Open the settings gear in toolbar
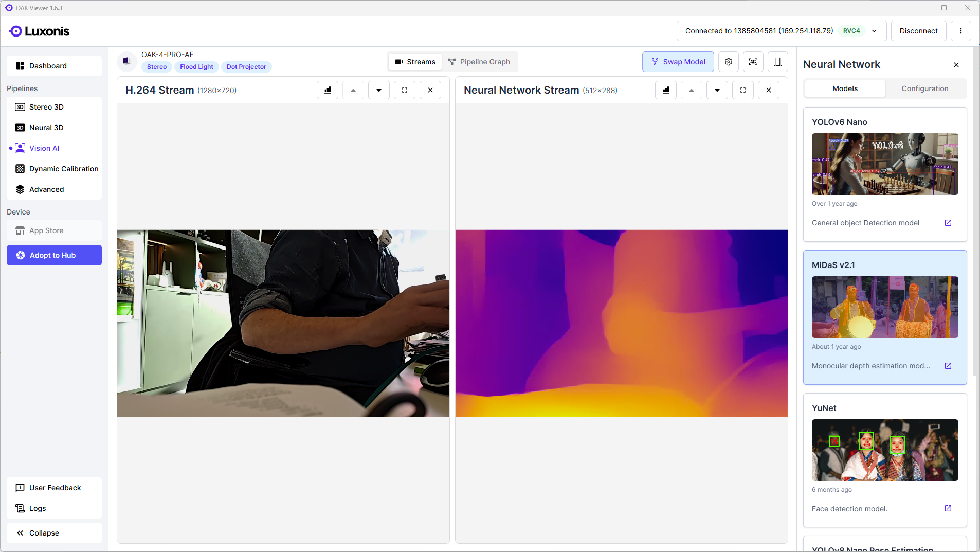980x552 pixels. [x=728, y=62]
